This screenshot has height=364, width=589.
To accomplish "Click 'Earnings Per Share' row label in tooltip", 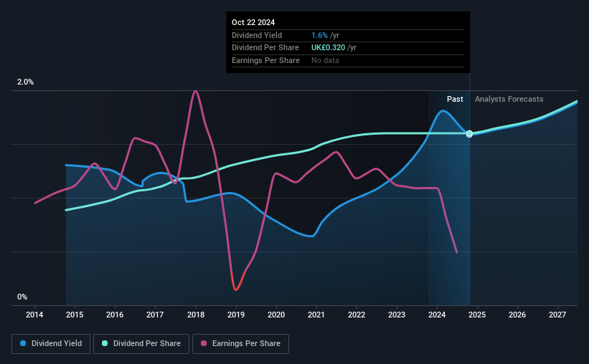I will pos(265,60).
